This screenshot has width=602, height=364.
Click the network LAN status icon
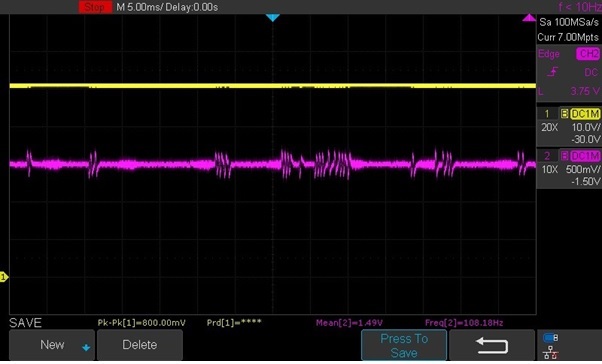point(550,352)
